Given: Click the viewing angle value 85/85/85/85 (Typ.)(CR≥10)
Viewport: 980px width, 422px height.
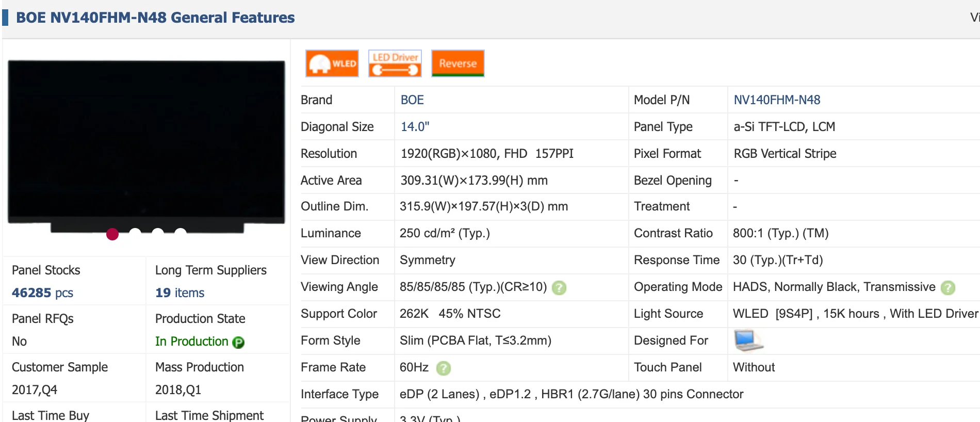Looking at the screenshot, I should 473,287.
